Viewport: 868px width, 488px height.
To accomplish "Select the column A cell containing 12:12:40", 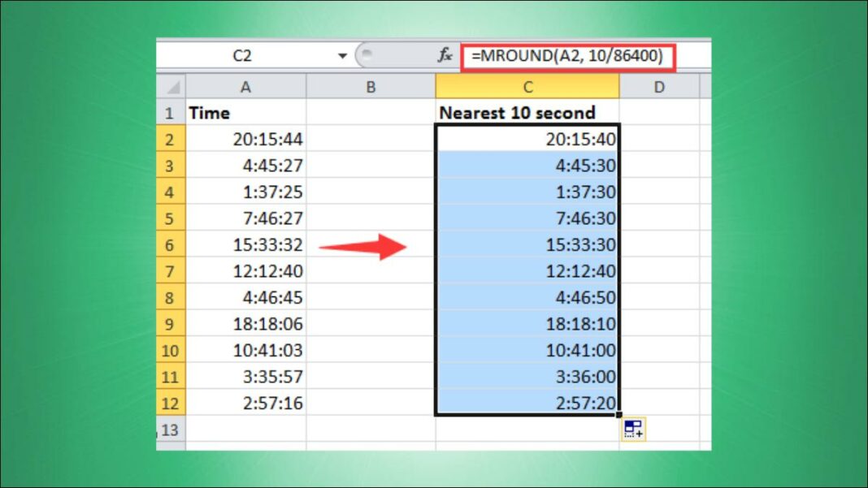I will point(245,271).
